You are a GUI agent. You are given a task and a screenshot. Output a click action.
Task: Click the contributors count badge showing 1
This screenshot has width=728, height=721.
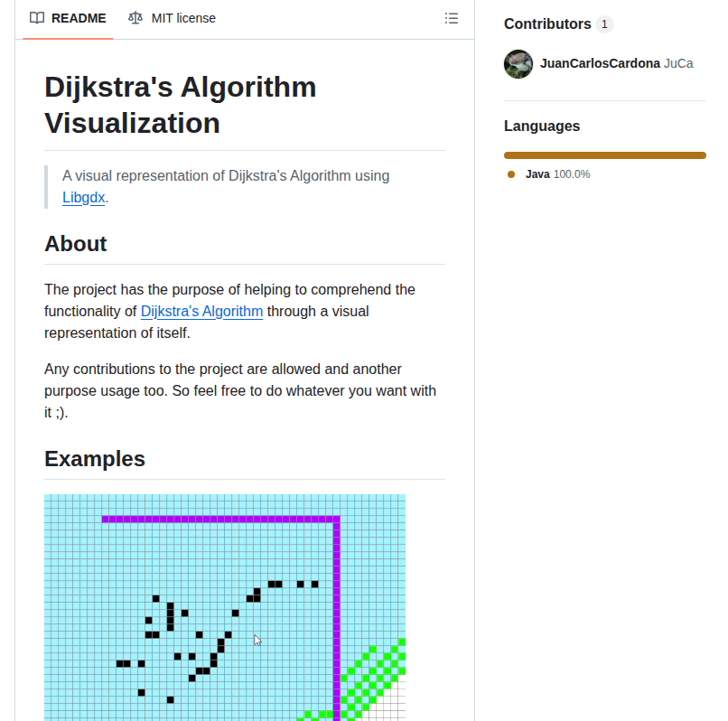(x=606, y=23)
